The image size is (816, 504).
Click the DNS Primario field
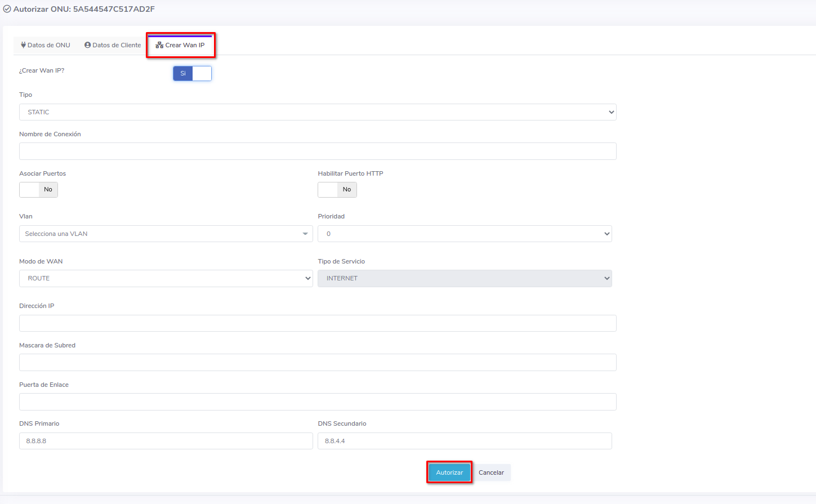click(166, 441)
